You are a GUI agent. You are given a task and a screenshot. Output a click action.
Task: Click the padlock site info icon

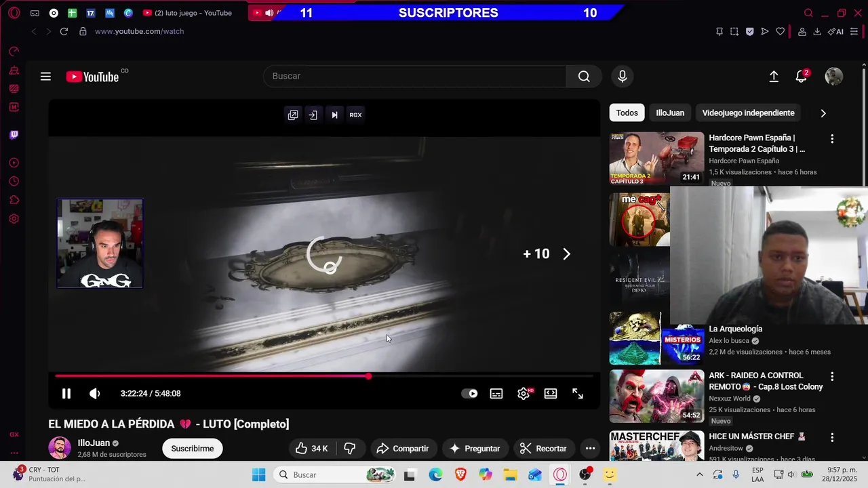coord(83,31)
